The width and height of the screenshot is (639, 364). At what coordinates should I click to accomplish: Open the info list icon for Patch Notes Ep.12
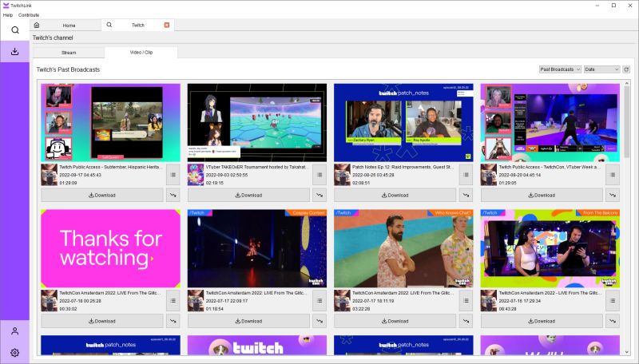[466, 175]
